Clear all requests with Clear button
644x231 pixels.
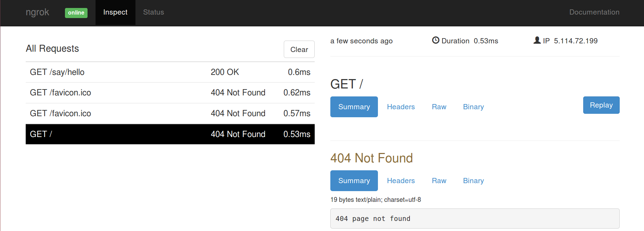(x=299, y=49)
